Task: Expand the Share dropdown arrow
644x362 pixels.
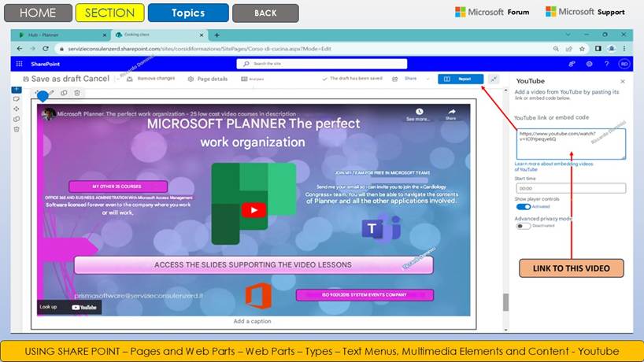Action: (x=427, y=79)
